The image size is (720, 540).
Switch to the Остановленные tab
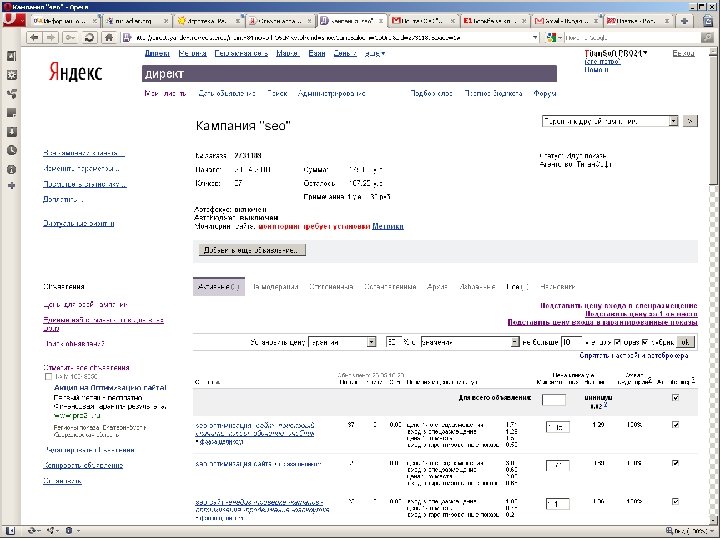[x=390, y=287]
